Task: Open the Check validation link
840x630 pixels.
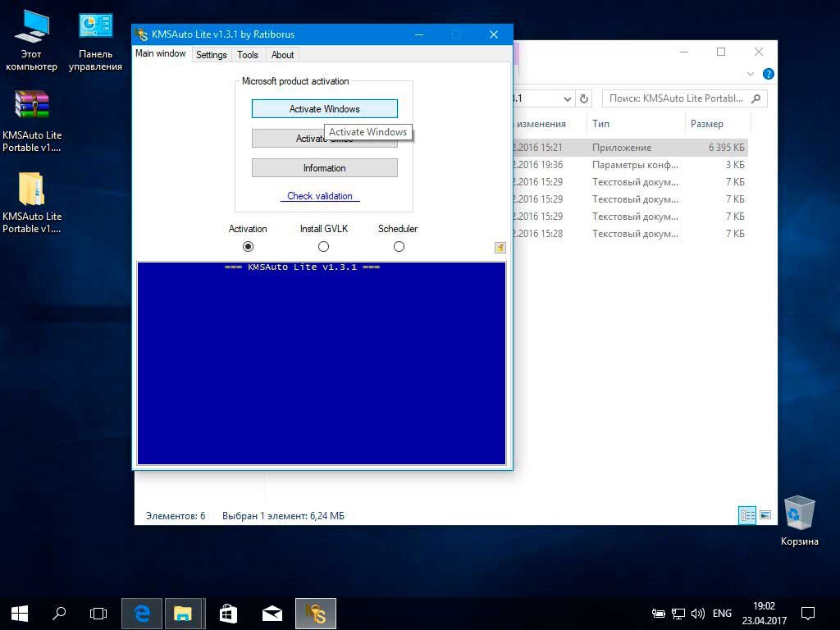Action: coord(320,196)
